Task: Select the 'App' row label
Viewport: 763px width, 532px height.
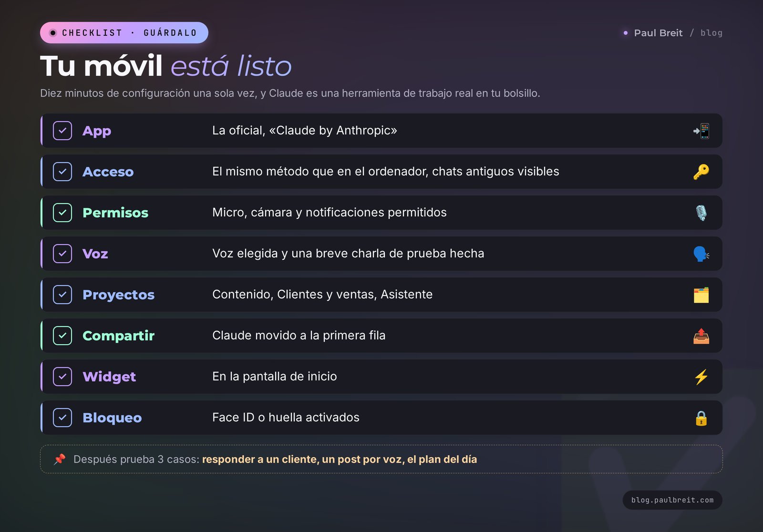Action: [x=97, y=131]
